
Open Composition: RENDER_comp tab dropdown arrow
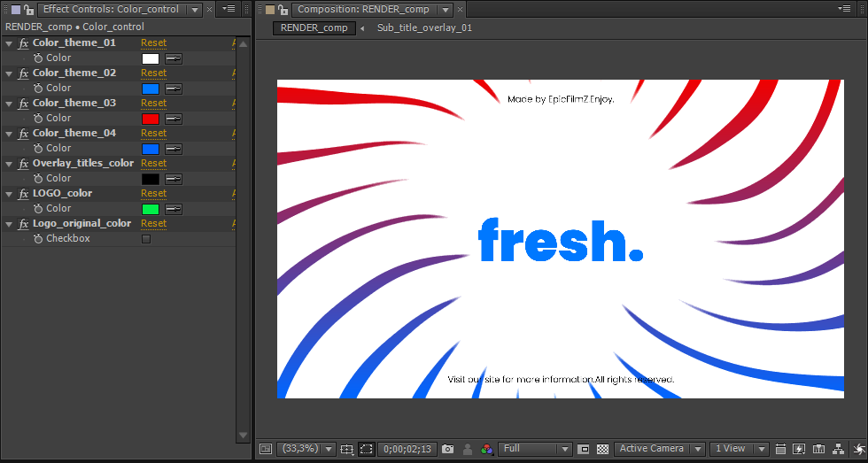pos(444,10)
